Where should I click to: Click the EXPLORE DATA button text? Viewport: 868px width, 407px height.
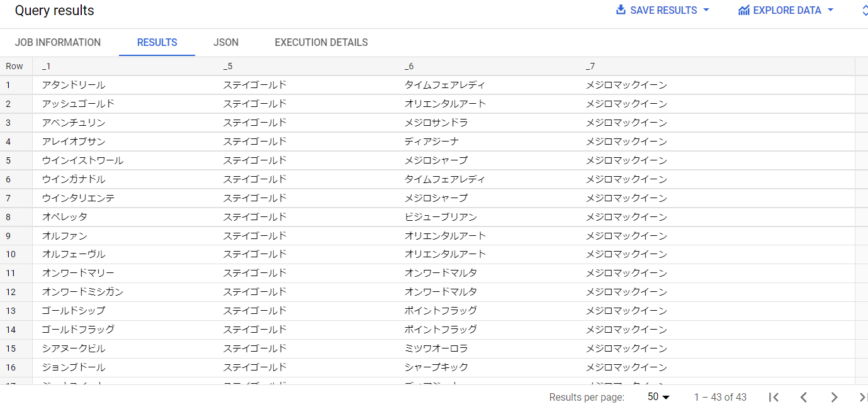coord(787,10)
